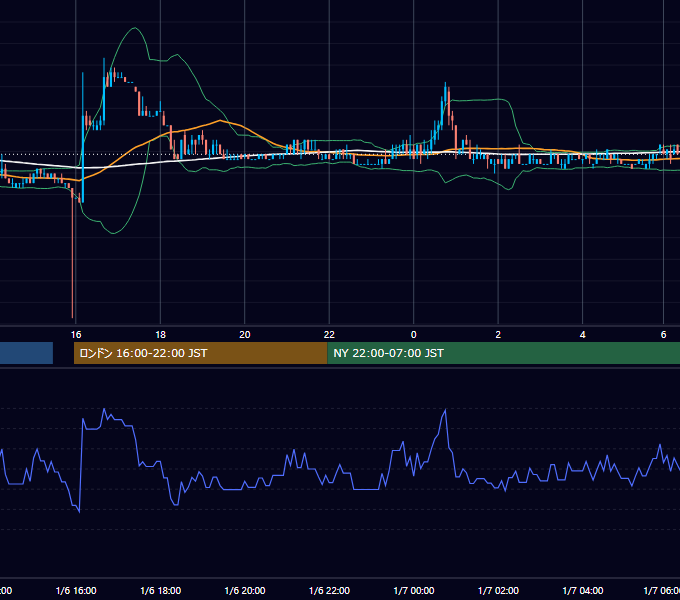This screenshot has height=600, width=680.
Task: Click the ロンドン 16:00-22:00 JST session bar
Action: [x=200, y=353]
